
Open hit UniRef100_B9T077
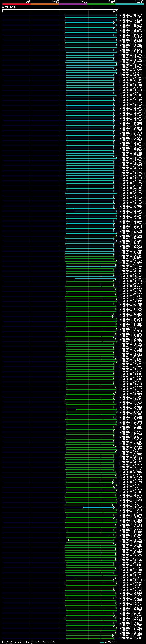[x=131, y=15]
